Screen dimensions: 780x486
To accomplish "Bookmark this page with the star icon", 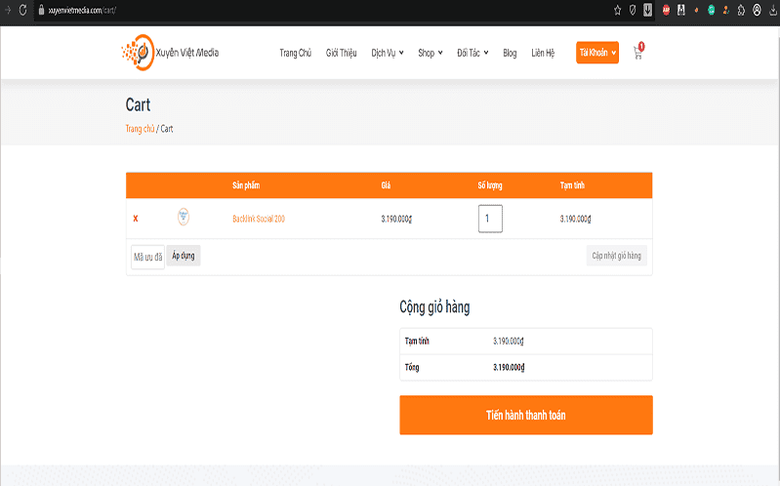I will click(x=617, y=10).
